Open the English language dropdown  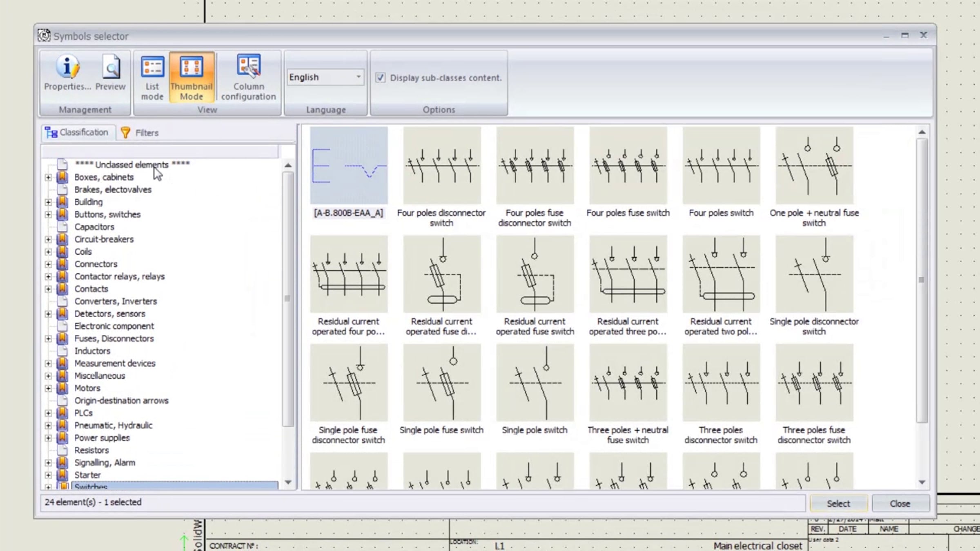(325, 77)
